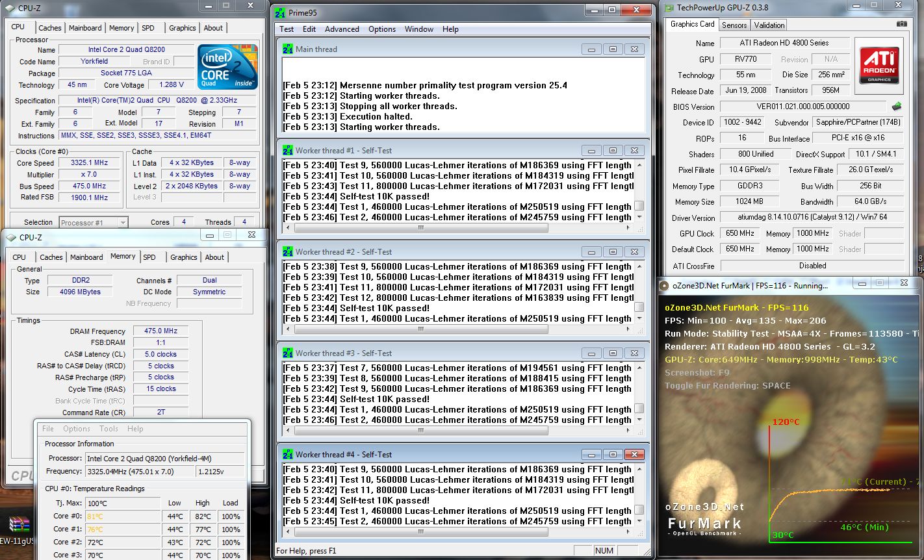
Task: Click the Intel Core 2 Quad logo in CPU-Z
Action: [x=228, y=67]
